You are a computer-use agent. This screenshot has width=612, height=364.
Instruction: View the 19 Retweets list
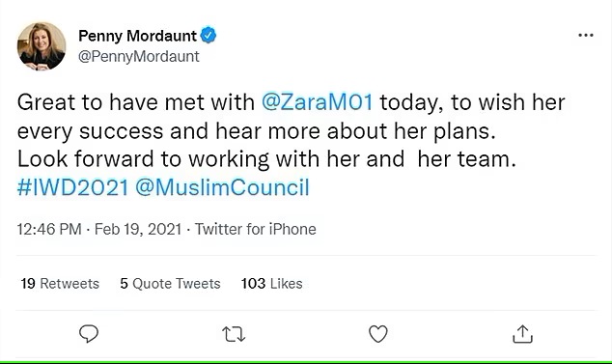click(60, 284)
